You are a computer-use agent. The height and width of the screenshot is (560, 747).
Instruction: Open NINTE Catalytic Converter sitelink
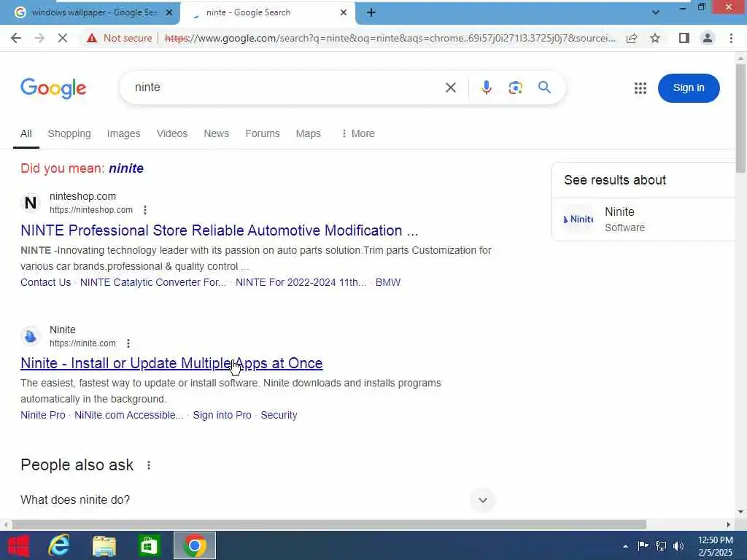153,282
